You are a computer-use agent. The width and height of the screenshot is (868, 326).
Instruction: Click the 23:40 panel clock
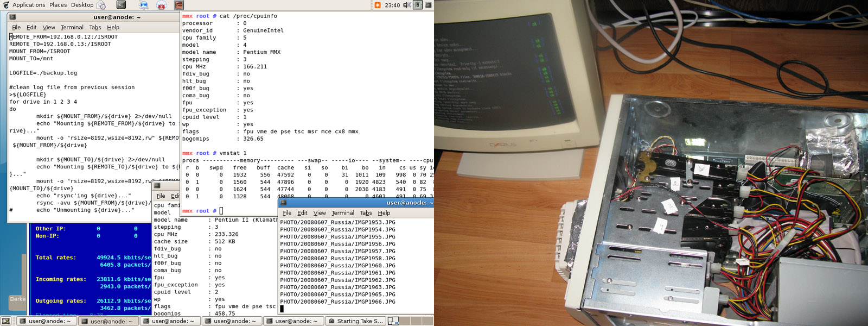click(x=392, y=5)
